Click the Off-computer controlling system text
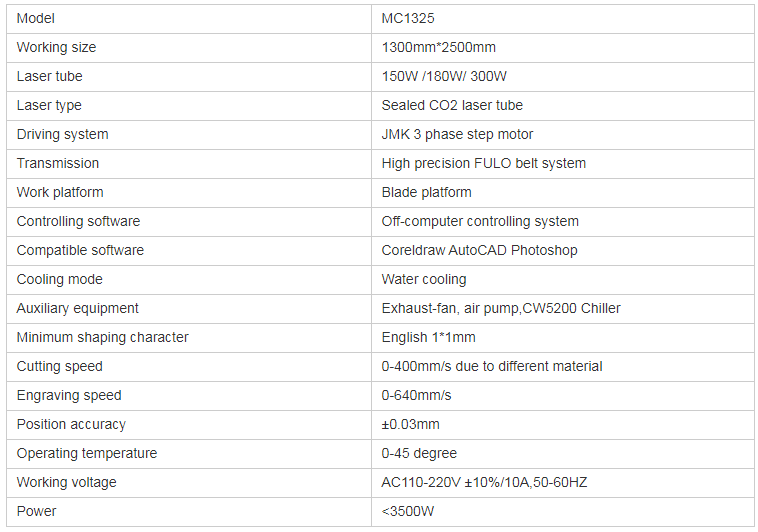758x532 pixels. [480, 221]
